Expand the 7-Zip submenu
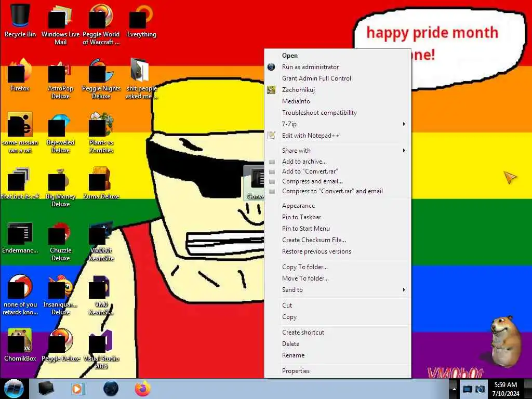 [337, 124]
